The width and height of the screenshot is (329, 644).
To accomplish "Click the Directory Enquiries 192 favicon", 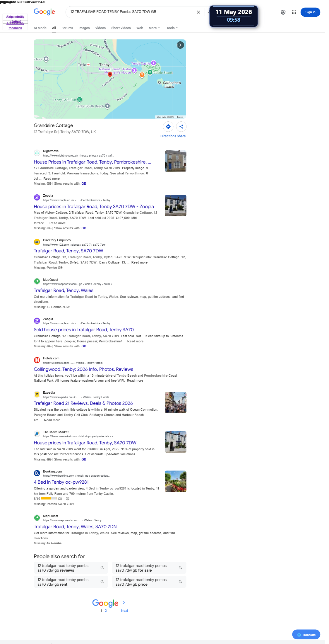I will (x=37, y=242).
